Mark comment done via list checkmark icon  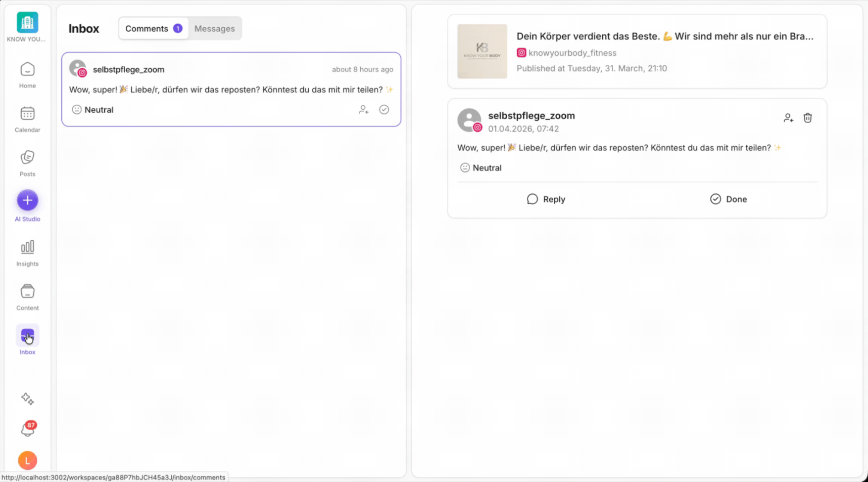point(384,110)
